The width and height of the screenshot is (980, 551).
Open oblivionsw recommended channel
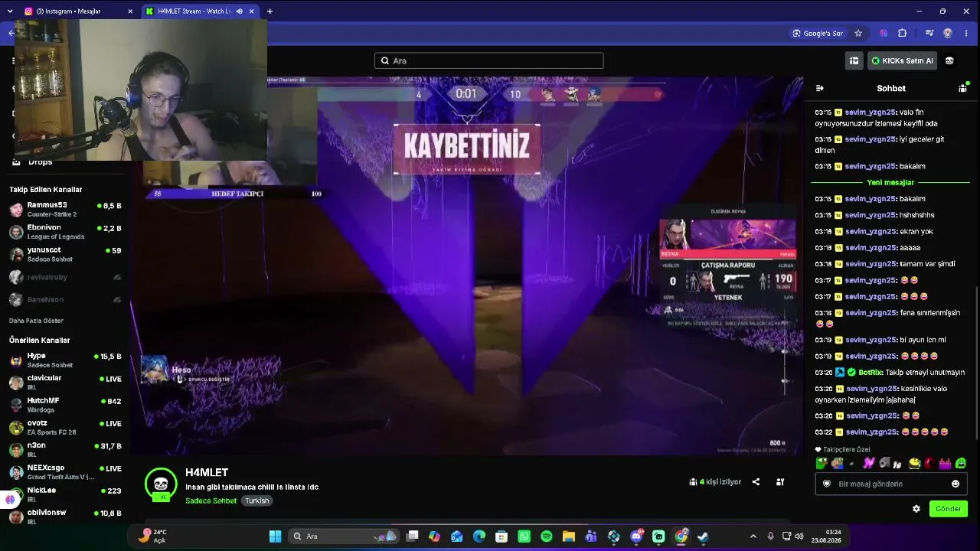click(65, 516)
